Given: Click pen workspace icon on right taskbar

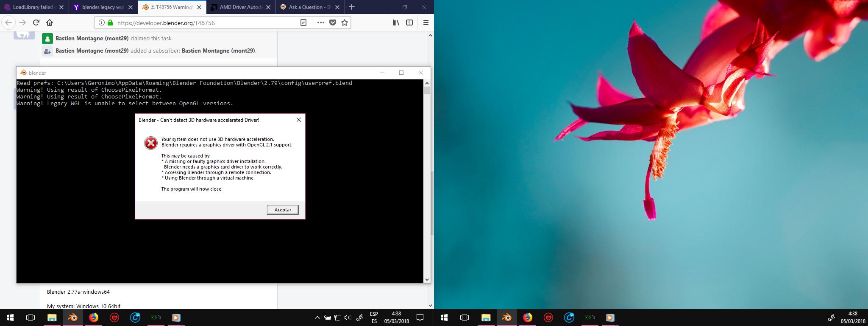Looking at the screenshot, I should 832,318.
